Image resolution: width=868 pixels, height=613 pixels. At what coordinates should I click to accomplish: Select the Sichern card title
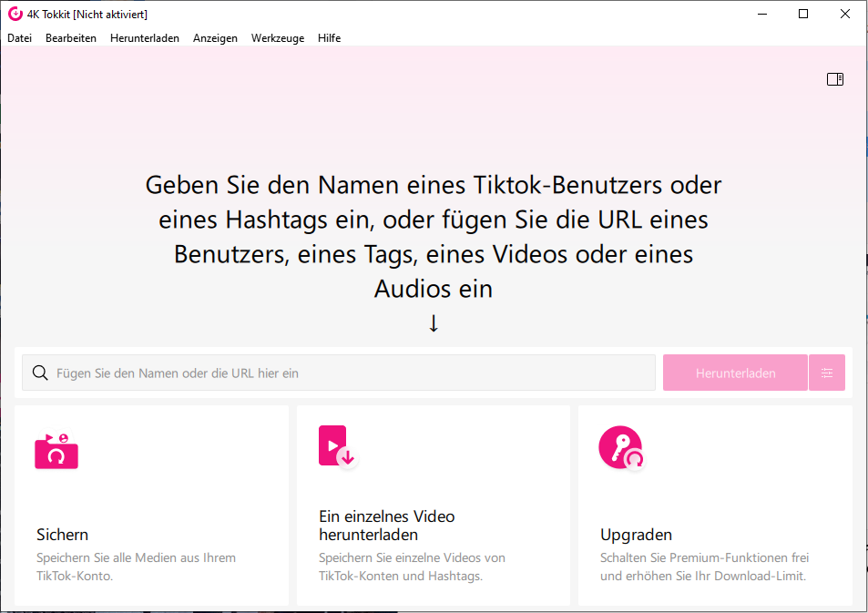62,535
